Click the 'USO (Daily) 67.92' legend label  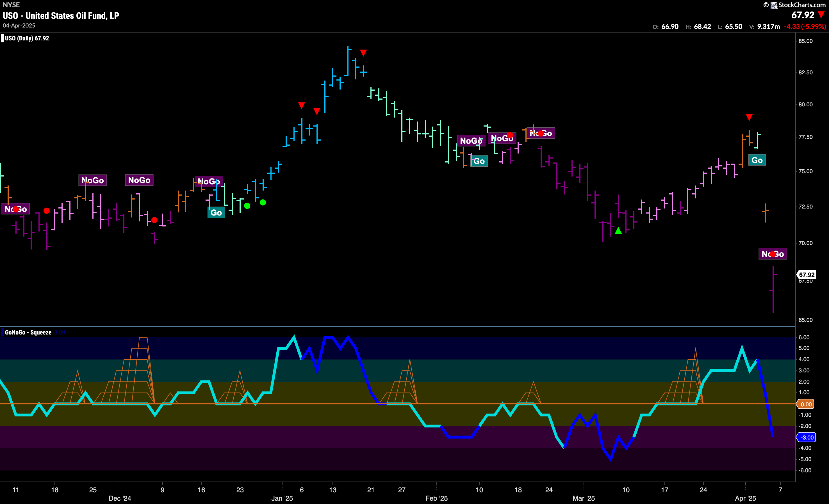(27, 38)
